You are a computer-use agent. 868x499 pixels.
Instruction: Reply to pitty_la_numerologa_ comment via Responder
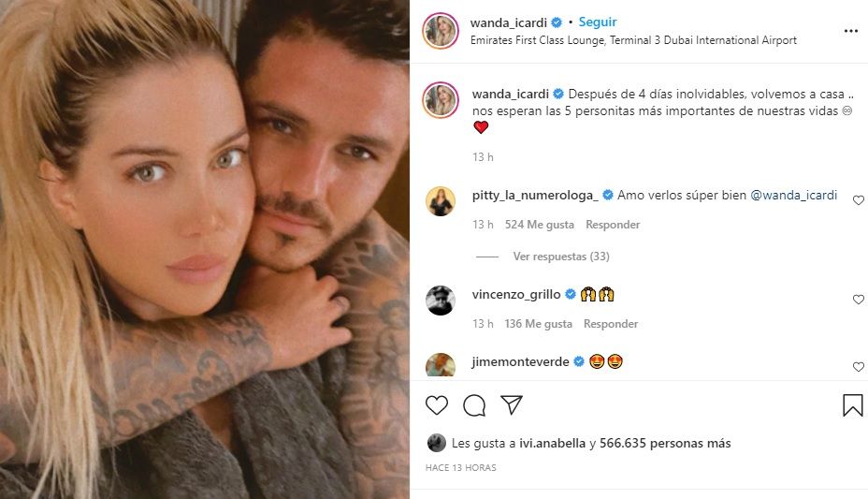613,225
